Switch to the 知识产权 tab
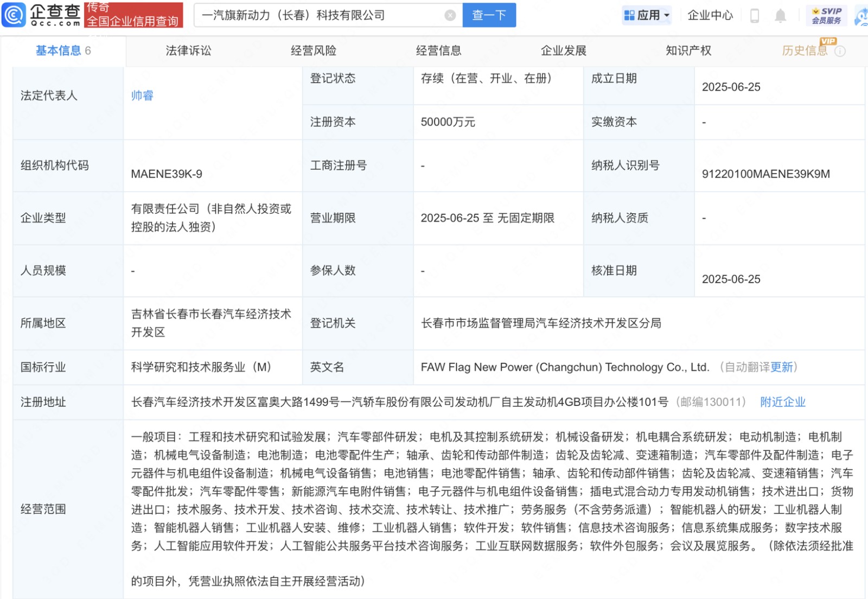Viewport: 868px width, 599px height. (688, 50)
